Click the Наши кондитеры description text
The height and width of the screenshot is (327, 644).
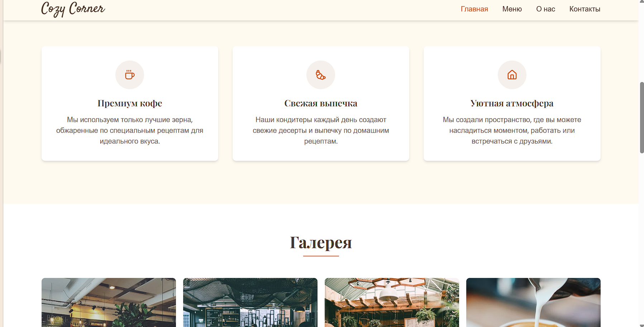321,130
